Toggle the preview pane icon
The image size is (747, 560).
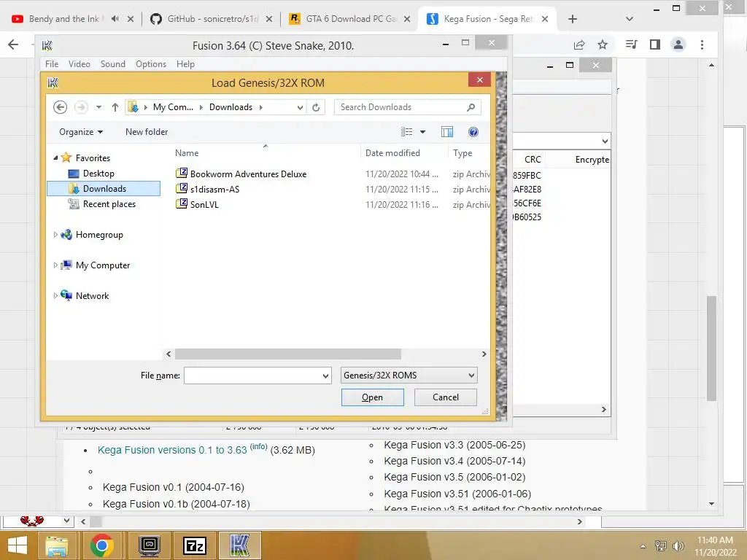click(x=447, y=132)
